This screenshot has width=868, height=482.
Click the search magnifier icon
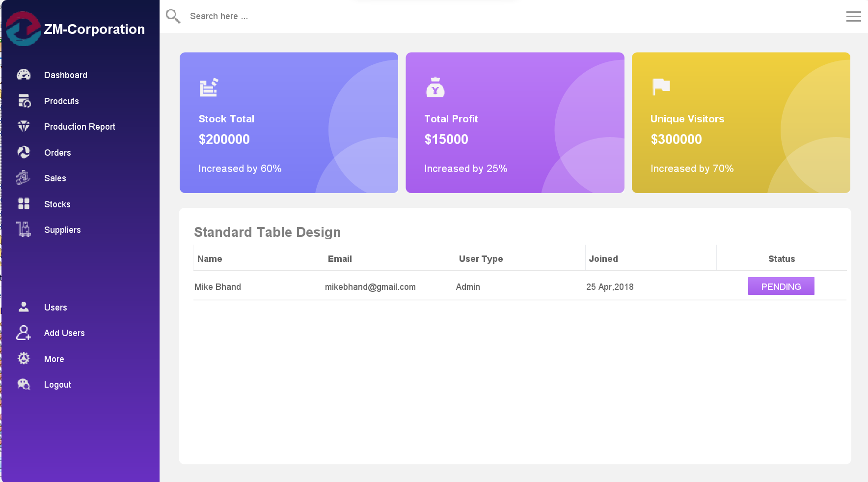(x=173, y=16)
